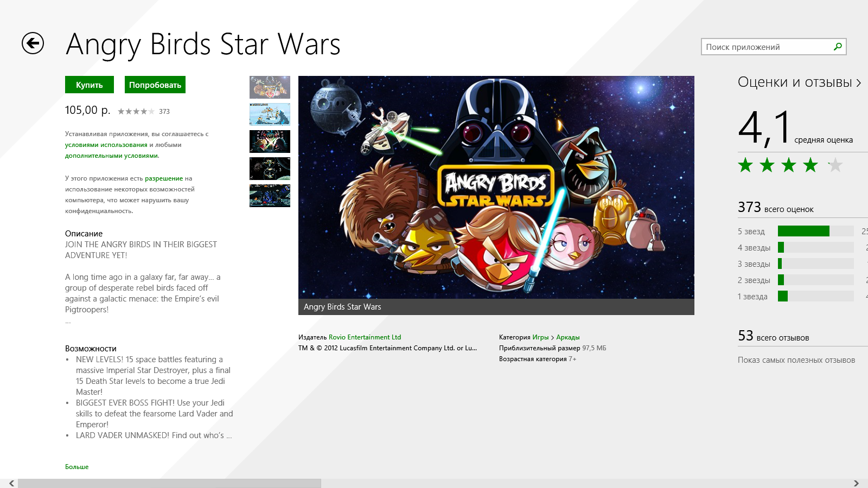The width and height of the screenshot is (868, 488).
Task: Click the 3 звезды rating bar
Action: [x=816, y=264]
